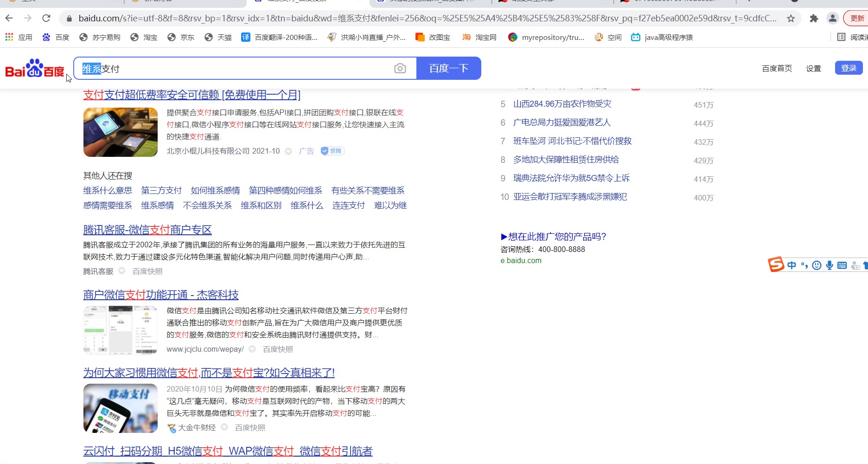This screenshot has width=868, height=464.
Task: Bookmark this page with star icon
Action: [791, 19]
